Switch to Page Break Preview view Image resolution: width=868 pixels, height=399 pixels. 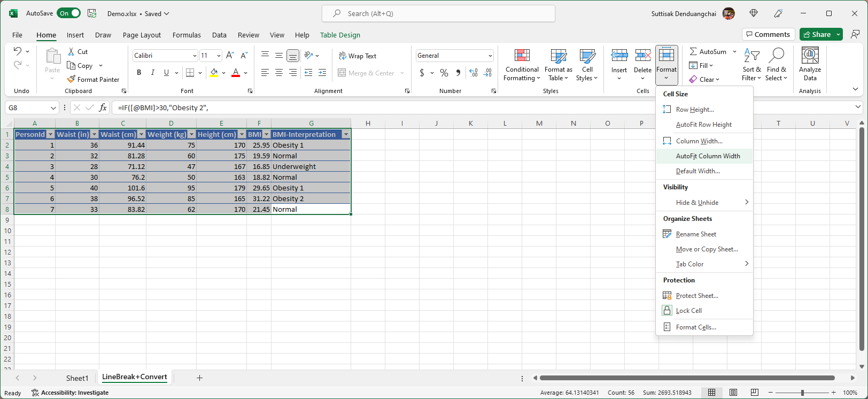[754, 393]
